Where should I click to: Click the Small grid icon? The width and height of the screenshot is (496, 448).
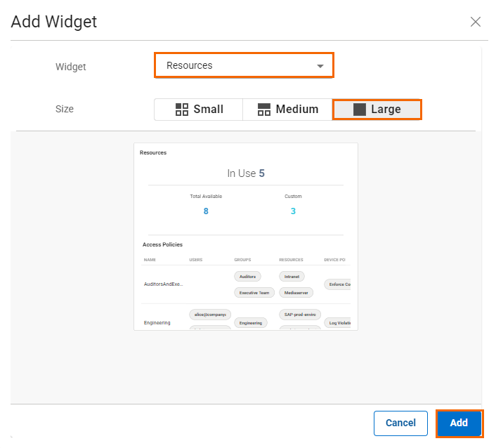(182, 110)
